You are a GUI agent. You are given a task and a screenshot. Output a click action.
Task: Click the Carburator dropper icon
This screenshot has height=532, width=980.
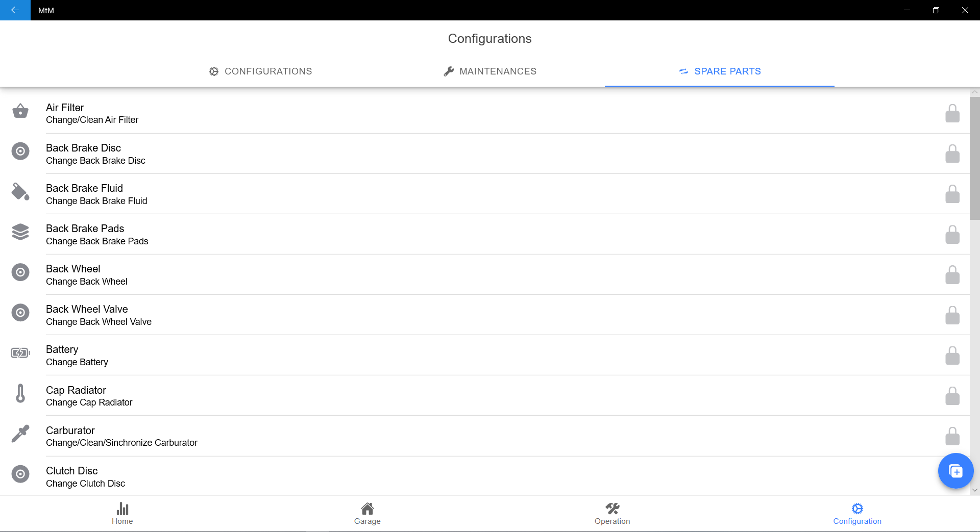[x=20, y=434]
